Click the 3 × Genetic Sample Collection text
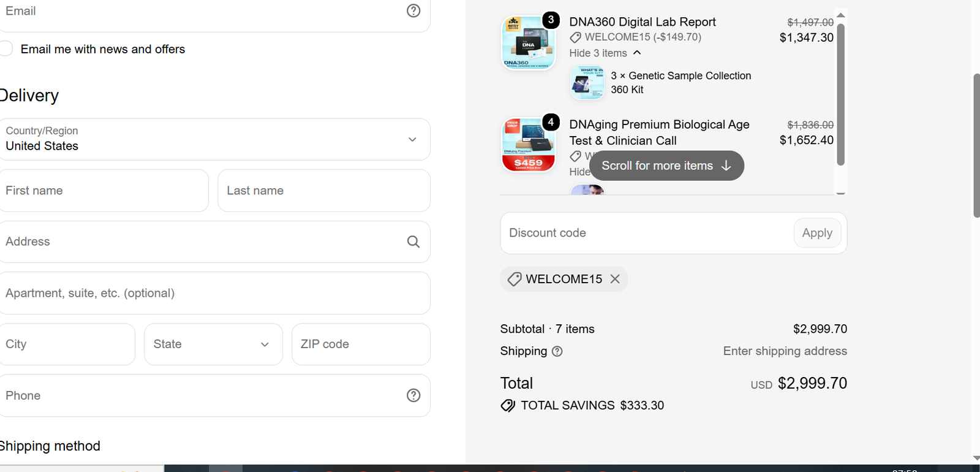The image size is (980, 472). 681,83
